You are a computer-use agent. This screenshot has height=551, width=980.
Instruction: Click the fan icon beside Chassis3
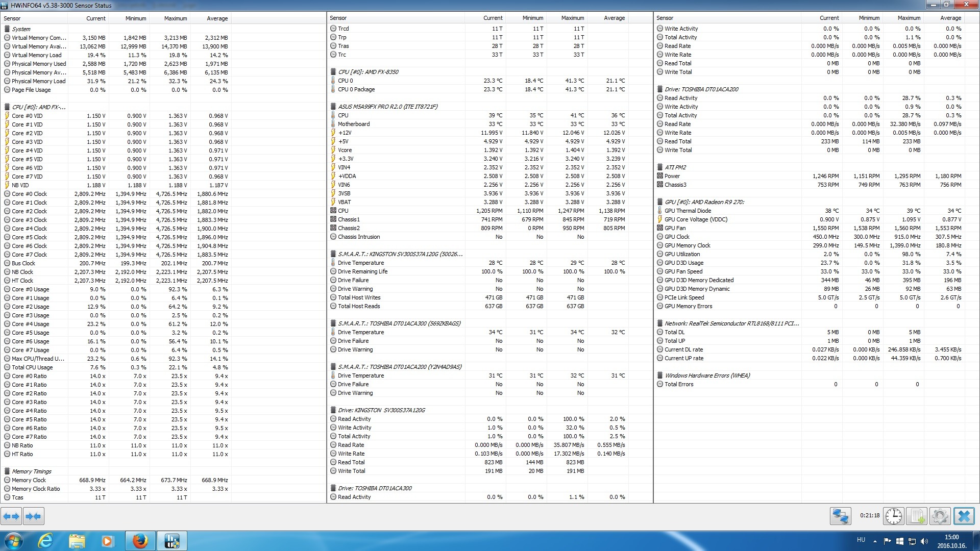tap(660, 185)
